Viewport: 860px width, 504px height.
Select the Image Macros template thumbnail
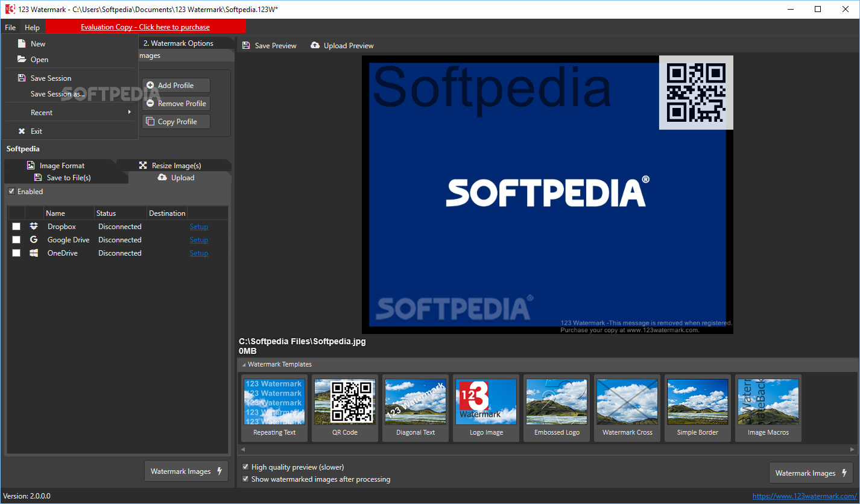click(x=768, y=408)
